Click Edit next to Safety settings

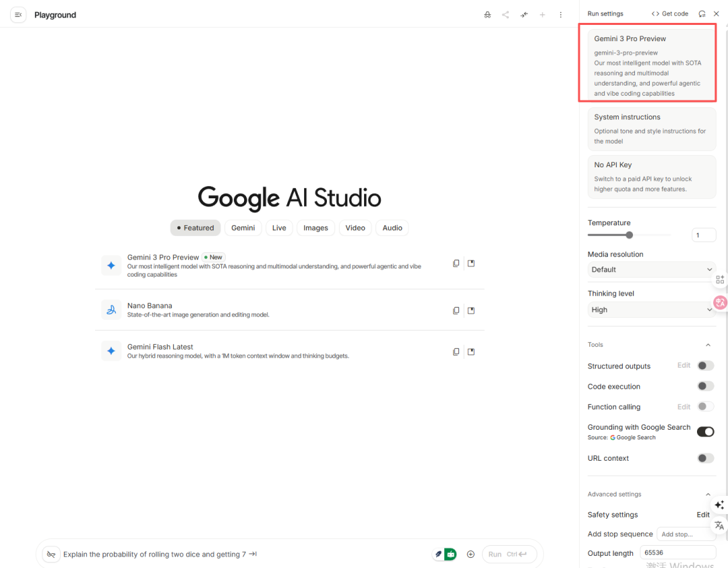[x=703, y=515]
